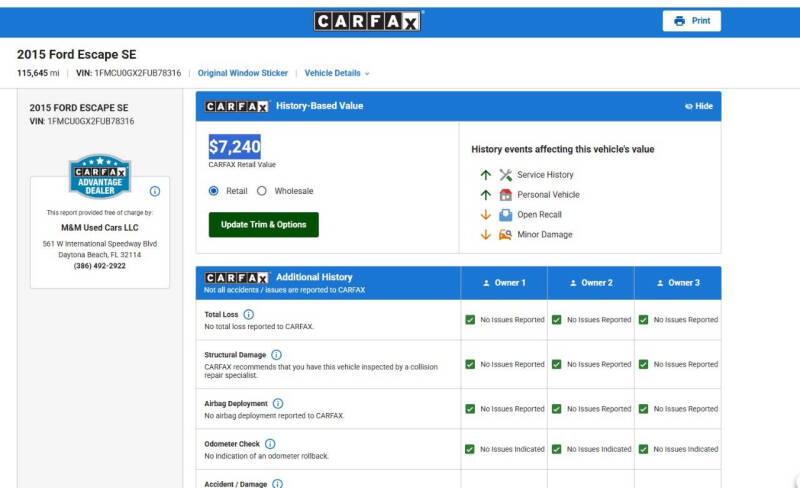This screenshot has height=488, width=800.
Task: Click the Service History wrench icon
Action: tap(505, 175)
